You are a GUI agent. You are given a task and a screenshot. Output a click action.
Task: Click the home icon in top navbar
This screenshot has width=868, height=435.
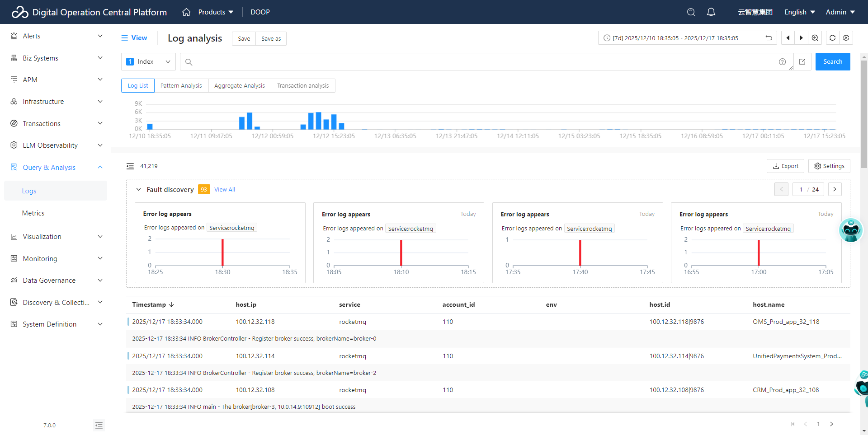click(186, 12)
